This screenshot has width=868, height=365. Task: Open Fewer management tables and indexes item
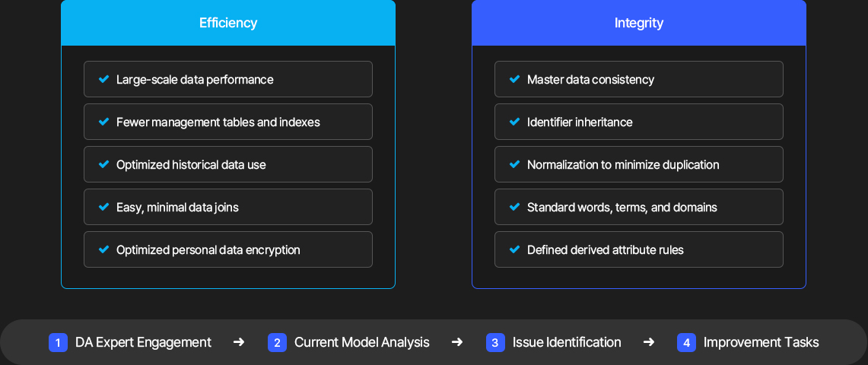pyautogui.click(x=228, y=122)
